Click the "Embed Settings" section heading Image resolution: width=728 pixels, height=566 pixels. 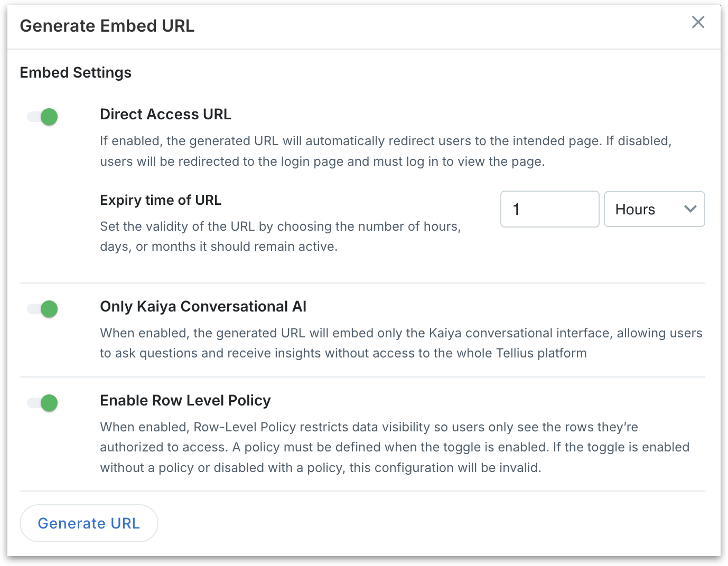(x=76, y=72)
